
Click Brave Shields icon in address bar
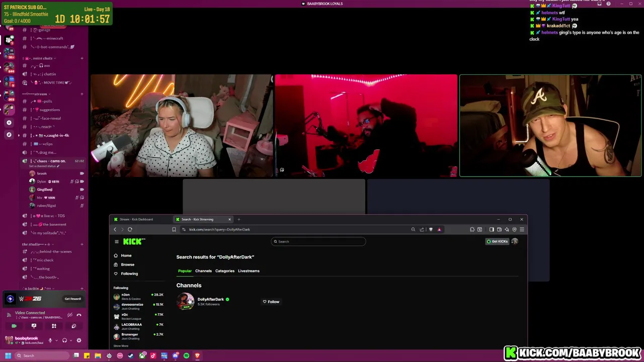click(x=431, y=229)
